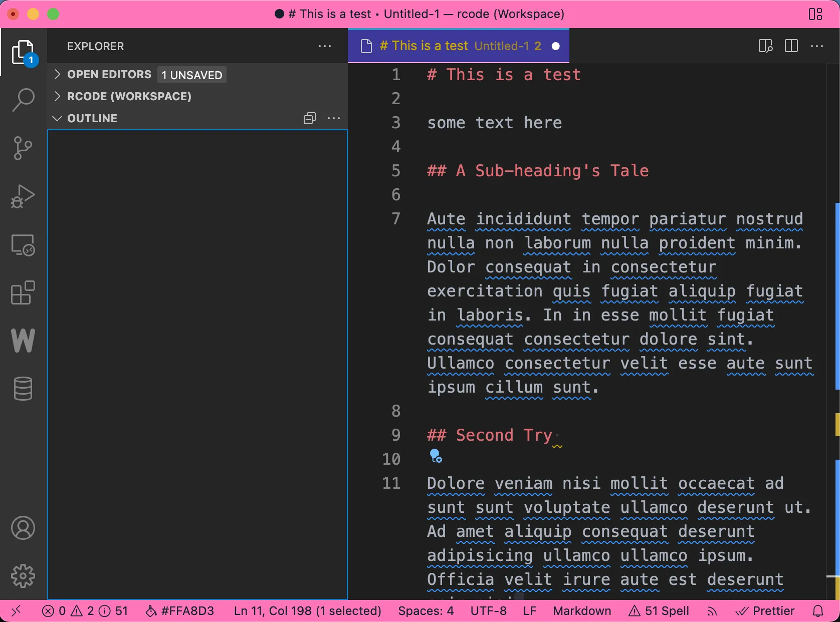Image resolution: width=840 pixels, height=622 pixels.
Task: Open the Search view
Action: (23, 100)
